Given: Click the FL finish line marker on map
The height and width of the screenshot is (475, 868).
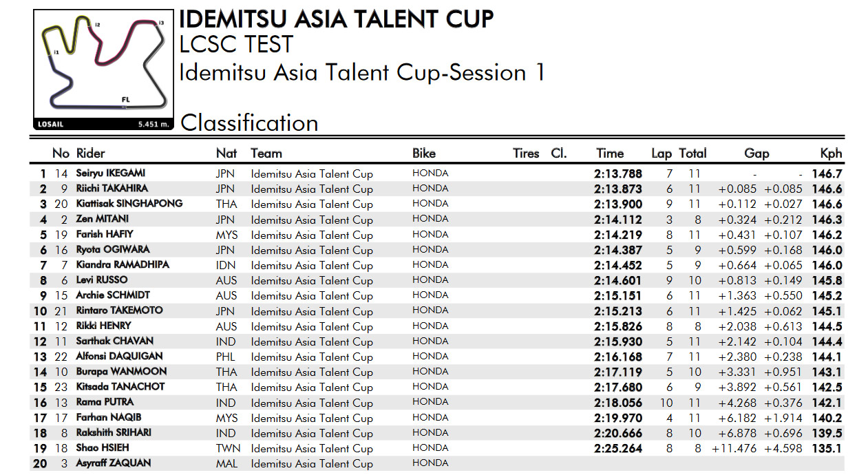Looking at the screenshot, I should (125, 100).
